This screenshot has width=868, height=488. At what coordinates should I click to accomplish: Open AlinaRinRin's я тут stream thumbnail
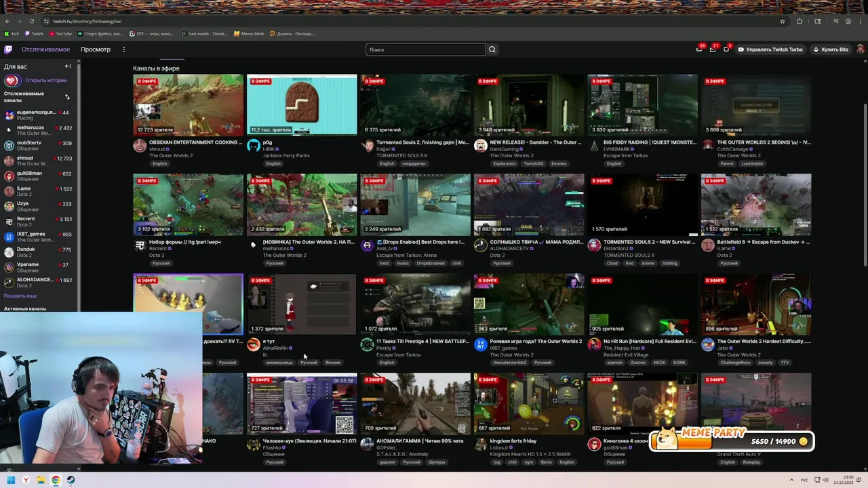pyautogui.click(x=302, y=304)
